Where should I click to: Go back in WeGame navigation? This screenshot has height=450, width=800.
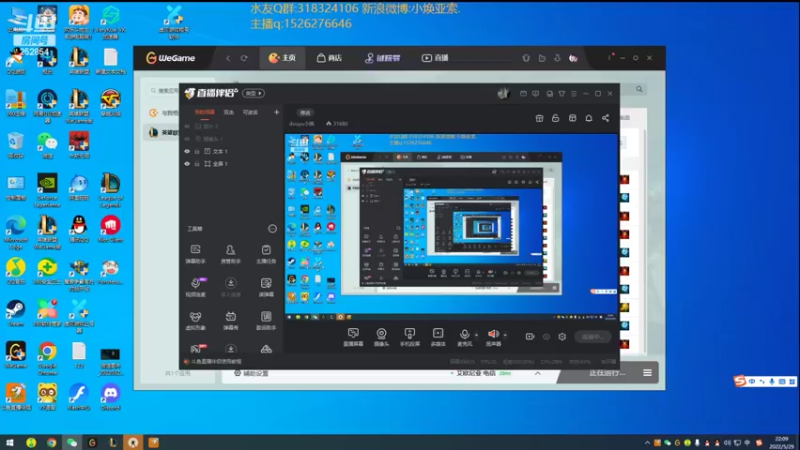pyautogui.click(x=228, y=58)
